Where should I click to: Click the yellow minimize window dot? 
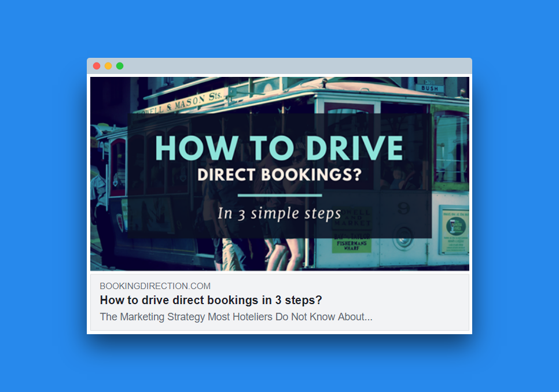tap(108, 66)
